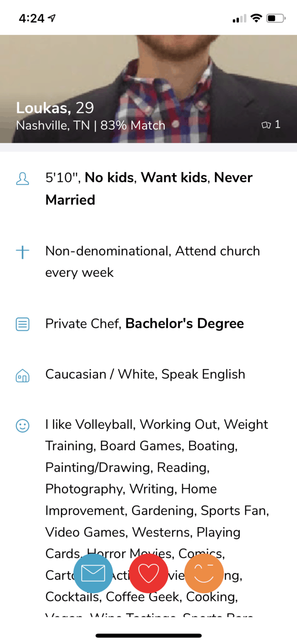Image resolution: width=297 pixels, height=644 pixels.
Task: Click the document icon beside Private Chef
Action: coord(23,324)
